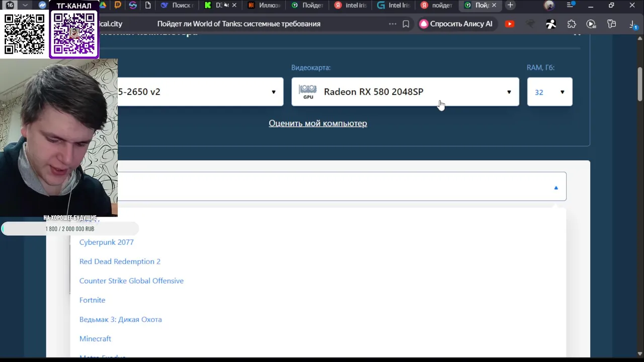Screen dimensions: 644x362
Task: Click the Оценить мой компьютер link
Action: pyautogui.click(x=317, y=123)
